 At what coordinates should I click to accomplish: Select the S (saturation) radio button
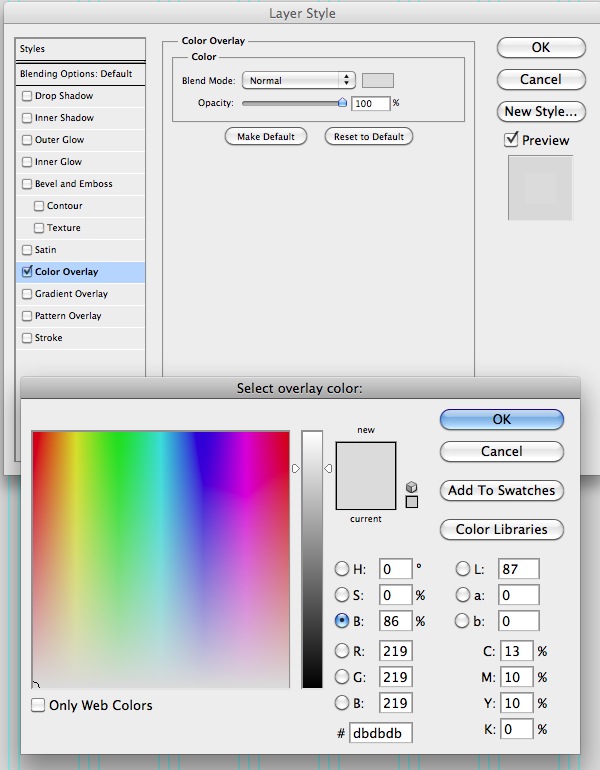pyautogui.click(x=342, y=595)
